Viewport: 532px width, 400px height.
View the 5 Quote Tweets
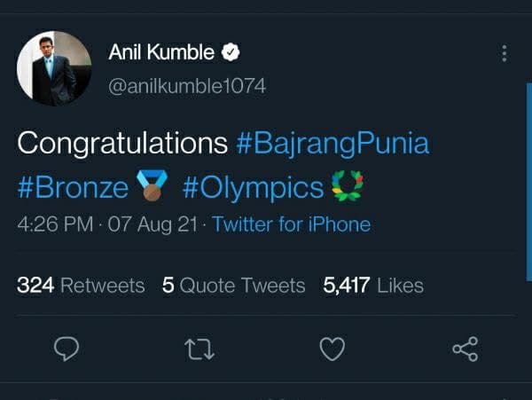233,285
